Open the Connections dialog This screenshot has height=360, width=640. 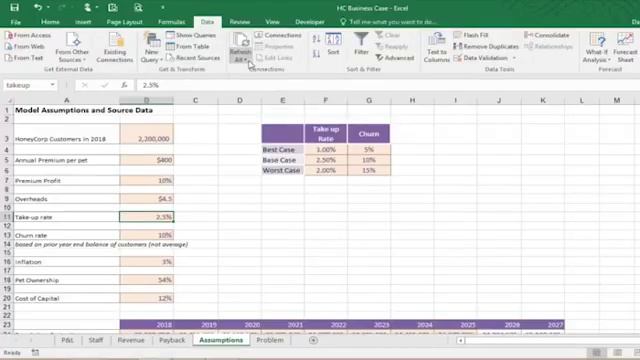click(278, 36)
